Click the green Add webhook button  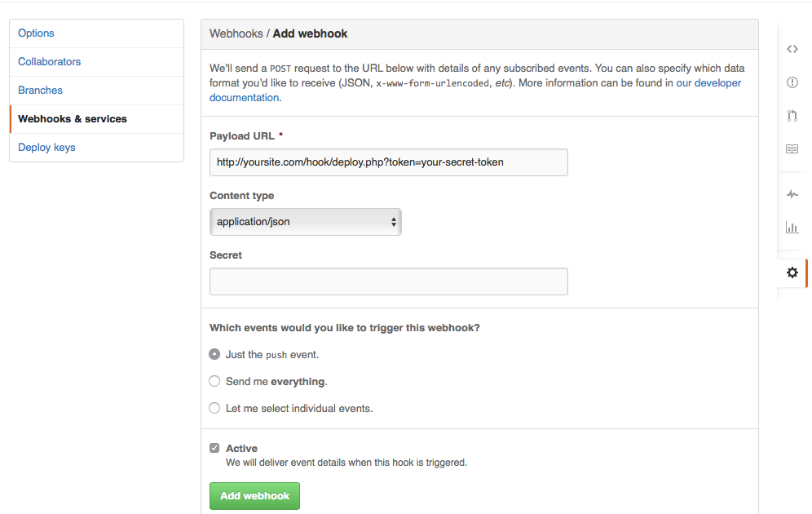point(254,496)
